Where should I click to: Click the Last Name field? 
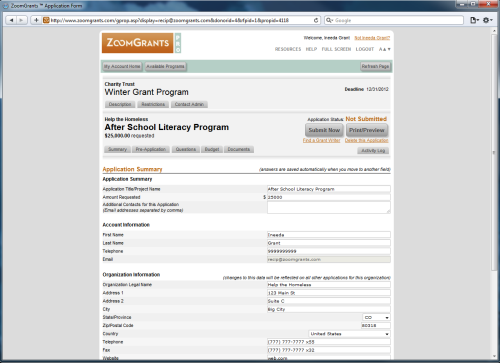click(x=329, y=243)
